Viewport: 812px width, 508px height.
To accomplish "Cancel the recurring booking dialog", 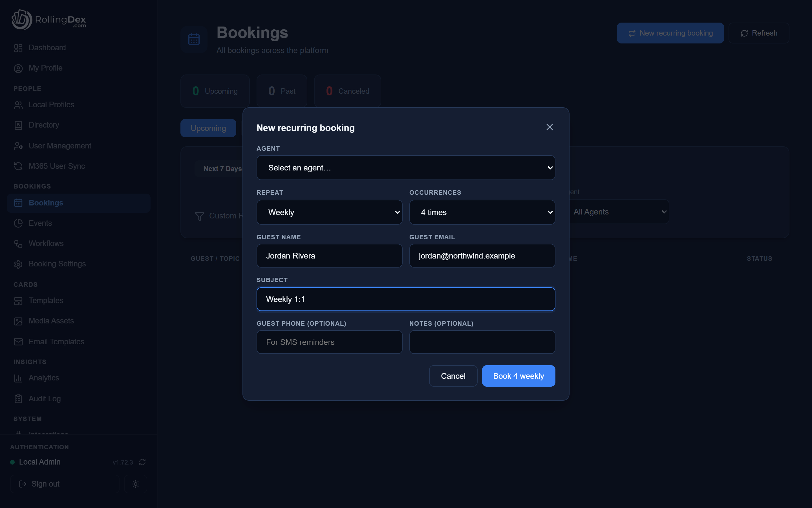I will coord(453,376).
